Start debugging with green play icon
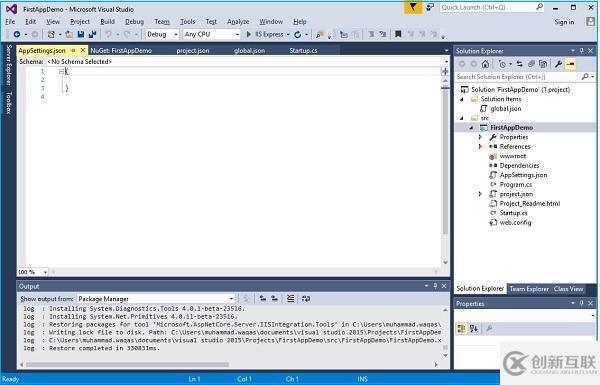 click(248, 34)
